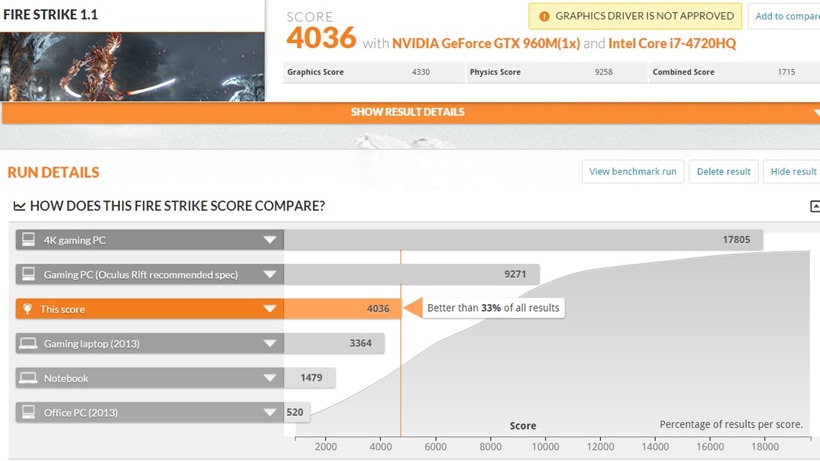The height and width of the screenshot is (461, 820).
Task: Click the 10000 label on the score axis
Action: point(545,447)
